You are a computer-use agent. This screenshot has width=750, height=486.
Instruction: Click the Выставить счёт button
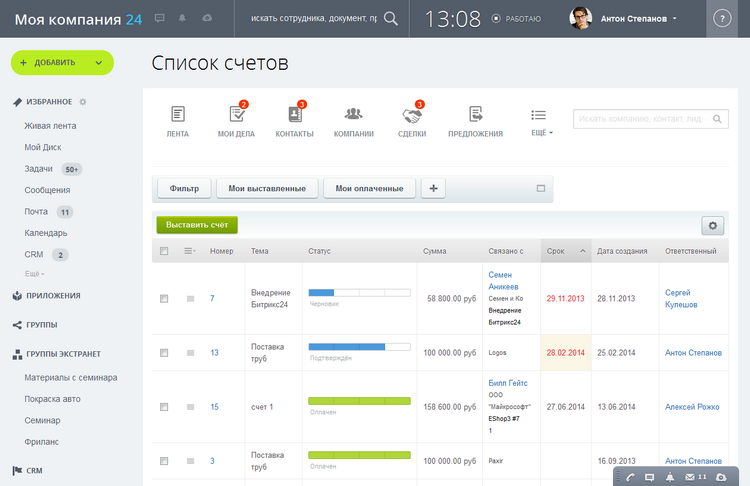[x=197, y=225]
